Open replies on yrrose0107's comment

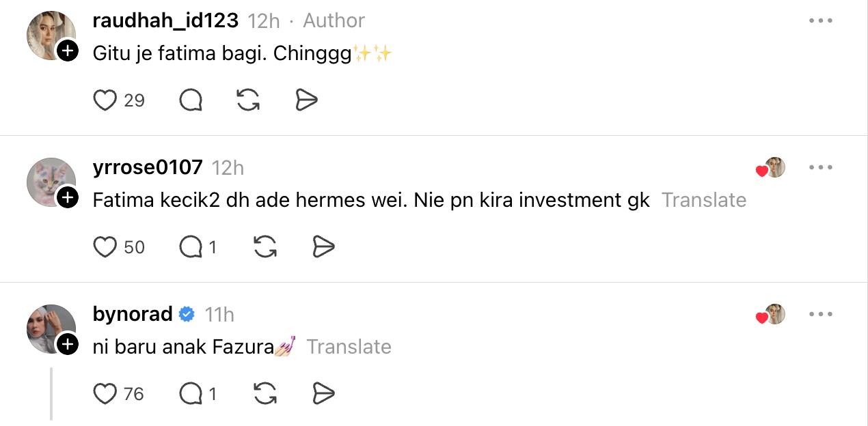click(191, 247)
